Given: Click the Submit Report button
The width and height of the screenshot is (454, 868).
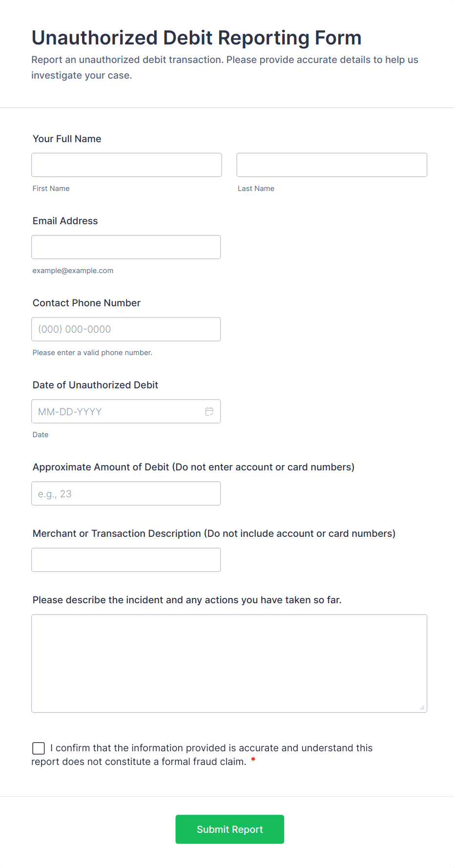Looking at the screenshot, I should pyautogui.click(x=229, y=829).
